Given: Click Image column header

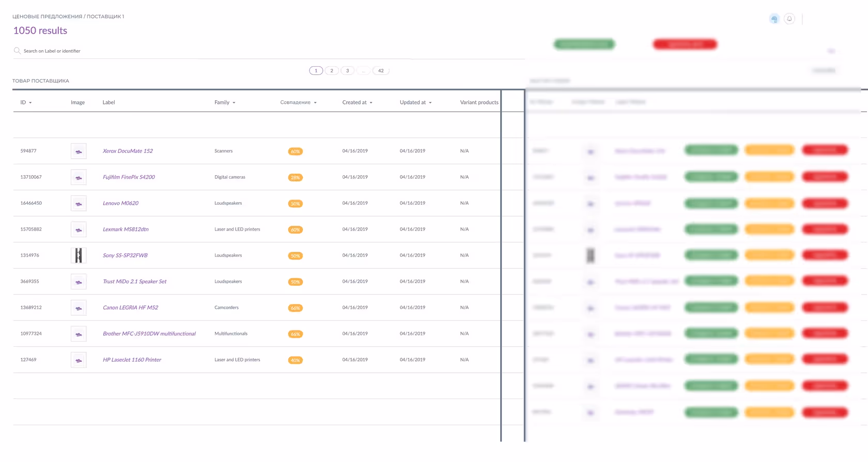Looking at the screenshot, I should 78,102.
